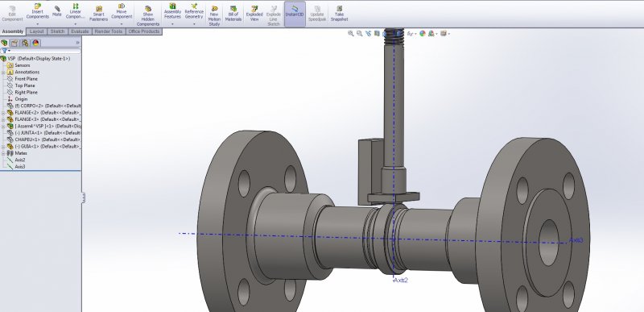Expand the FLANGE<2> tree node

(3, 113)
